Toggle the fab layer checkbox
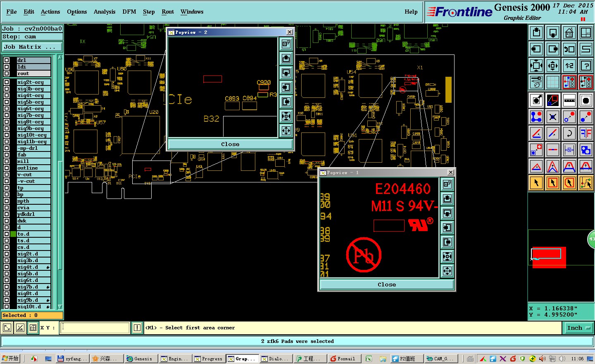This screenshot has height=364, width=595. [x=7, y=155]
